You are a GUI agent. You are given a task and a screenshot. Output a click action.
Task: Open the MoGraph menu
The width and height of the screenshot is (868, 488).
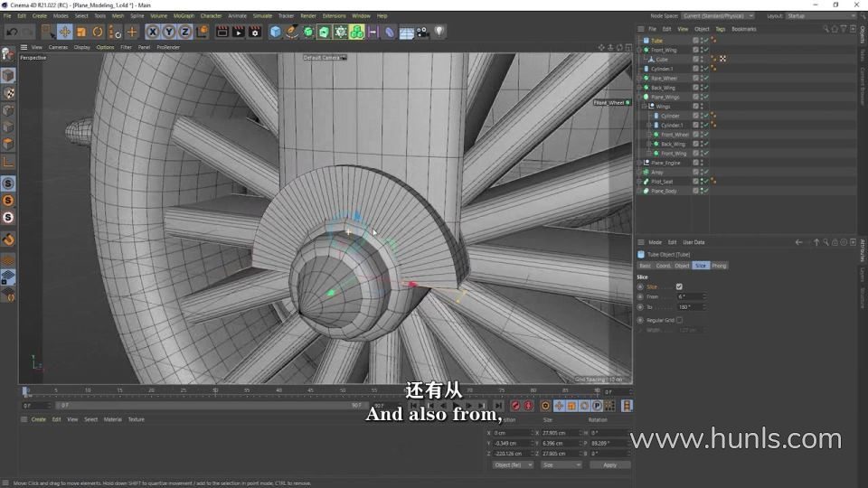coord(184,15)
